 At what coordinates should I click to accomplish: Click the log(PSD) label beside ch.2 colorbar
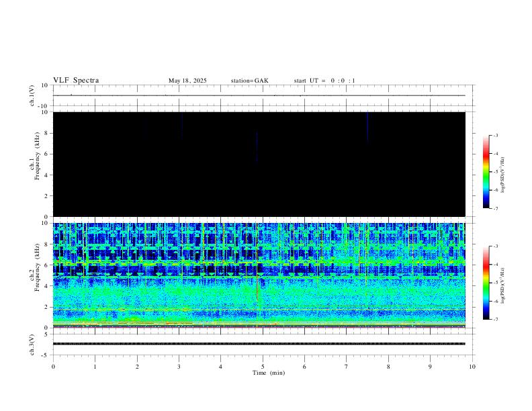[x=502, y=285]
